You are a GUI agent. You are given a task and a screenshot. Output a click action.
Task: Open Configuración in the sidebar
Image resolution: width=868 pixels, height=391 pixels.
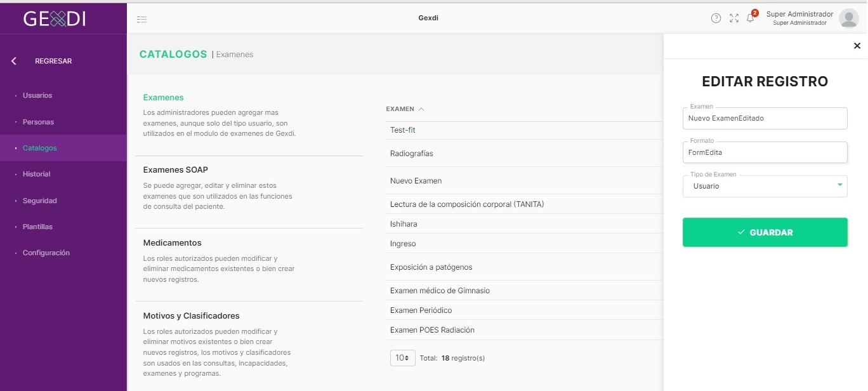[x=46, y=253]
